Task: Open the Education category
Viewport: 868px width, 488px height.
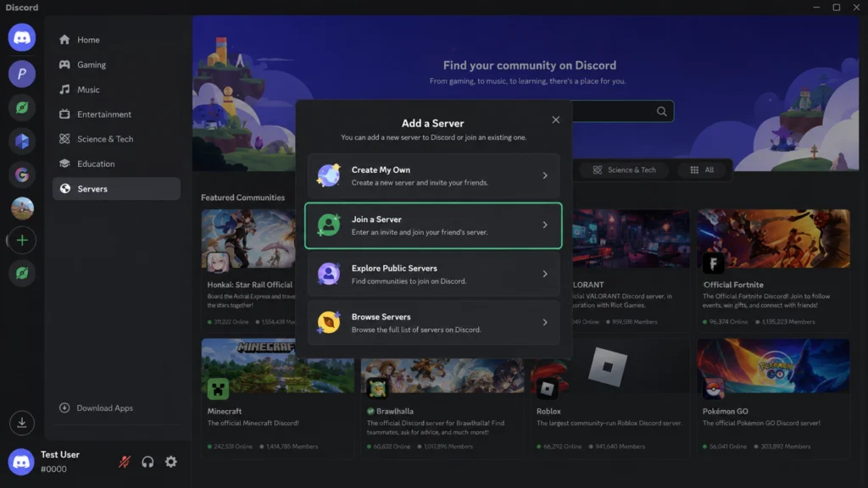Action: [116, 164]
